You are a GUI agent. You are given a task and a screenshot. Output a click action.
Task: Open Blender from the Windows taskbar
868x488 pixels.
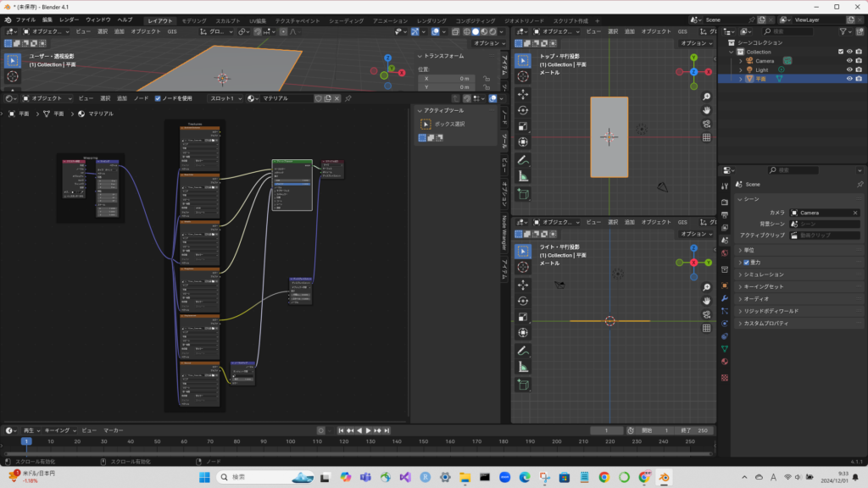pyautogui.click(x=664, y=477)
